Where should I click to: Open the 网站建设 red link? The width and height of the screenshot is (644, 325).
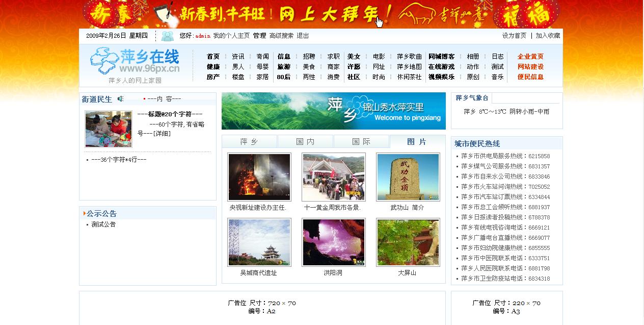coord(530,67)
